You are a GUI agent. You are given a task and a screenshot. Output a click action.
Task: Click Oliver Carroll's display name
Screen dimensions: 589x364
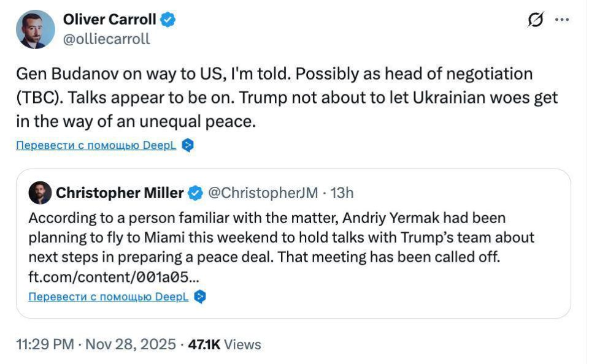click(x=110, y=19)
